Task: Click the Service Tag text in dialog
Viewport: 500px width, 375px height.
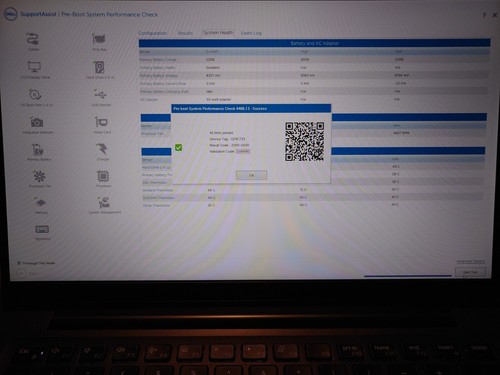Action: click(x=227, y=139)
